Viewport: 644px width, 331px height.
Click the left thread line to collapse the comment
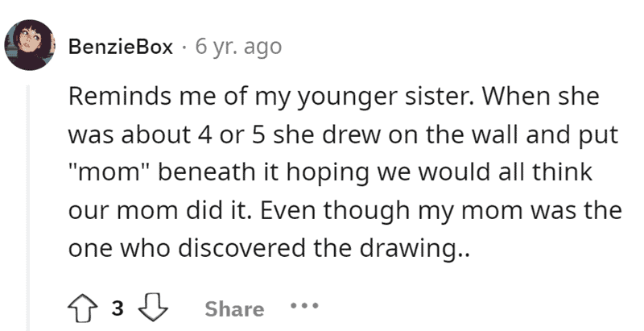(x=31, y=201)
